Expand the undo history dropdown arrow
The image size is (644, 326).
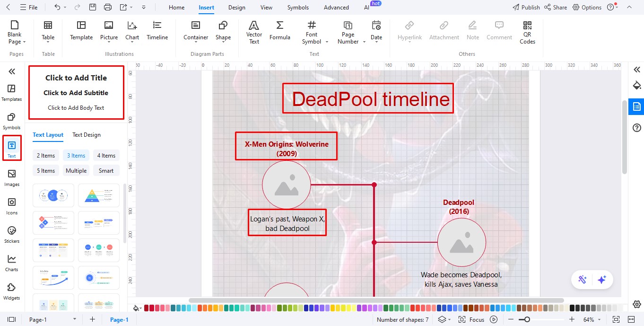point(65,8)
